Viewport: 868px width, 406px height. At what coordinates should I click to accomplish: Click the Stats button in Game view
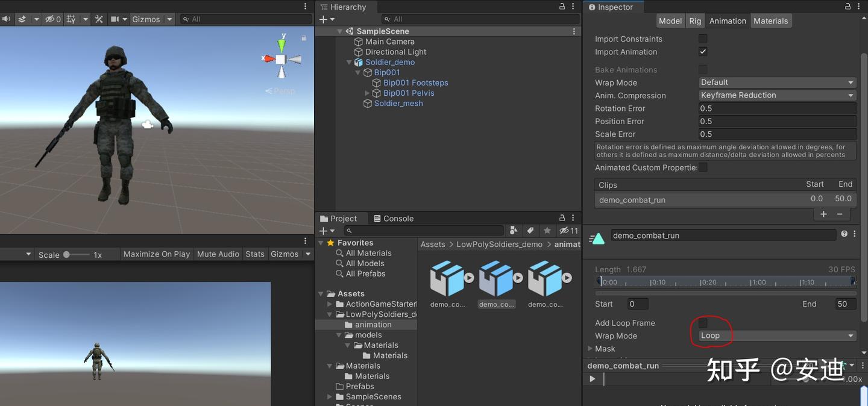(254, 254)
